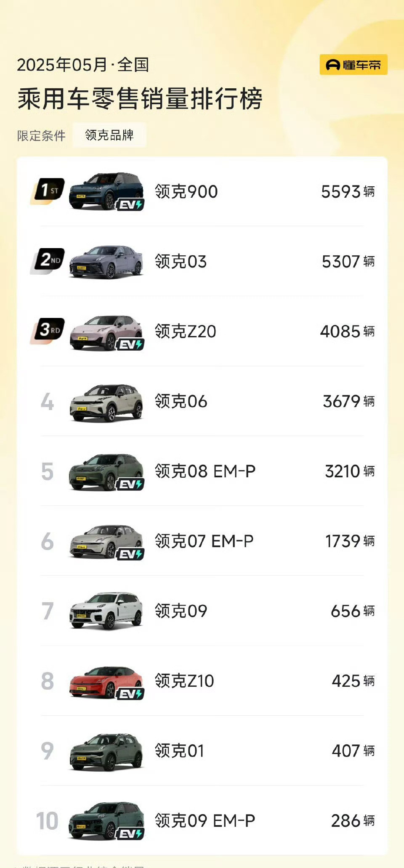404x868 pixels.
Task: Open the 领克01 model name
Action: [180, 751]
